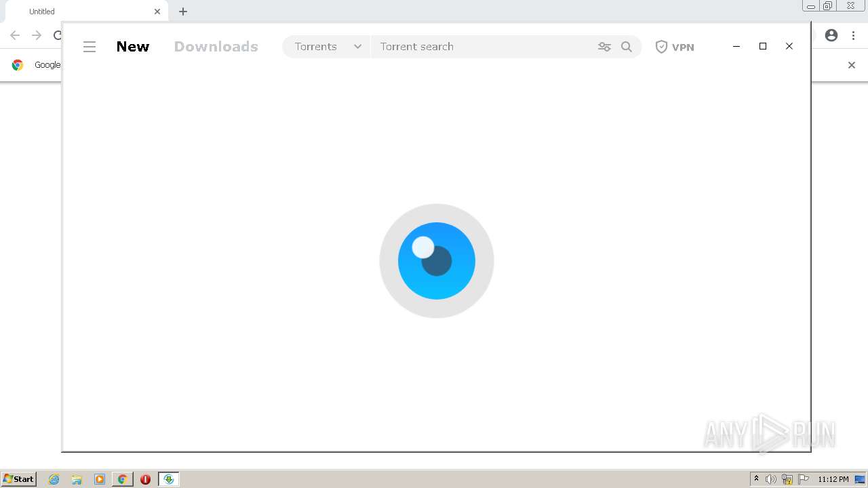Open media player from taskbar
The image size is (868, 488).
100,479
